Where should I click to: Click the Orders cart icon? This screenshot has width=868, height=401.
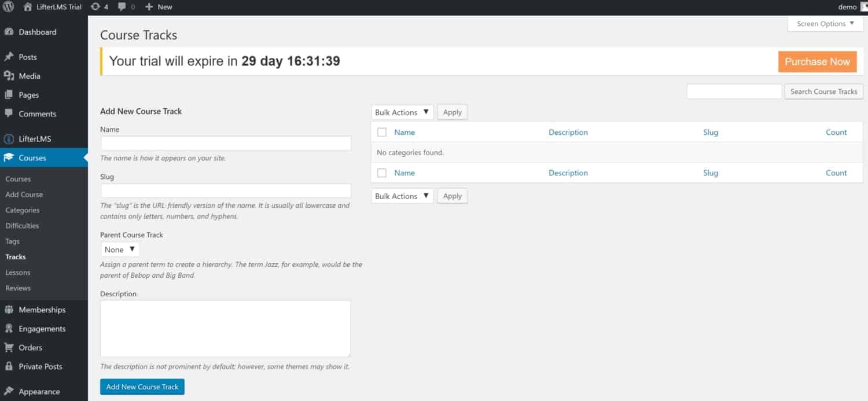pyautogui.click(x=9, y=347)
